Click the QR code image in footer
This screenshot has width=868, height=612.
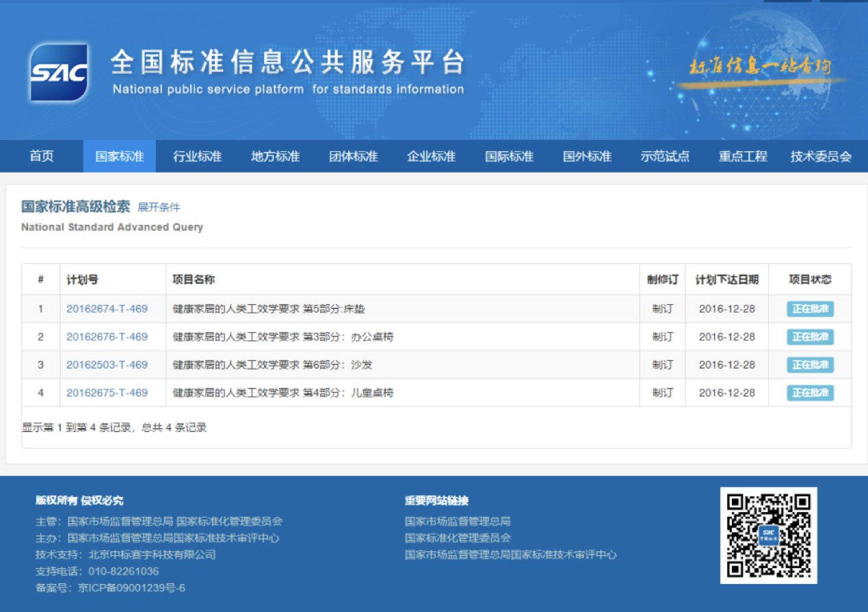[768, 535]
